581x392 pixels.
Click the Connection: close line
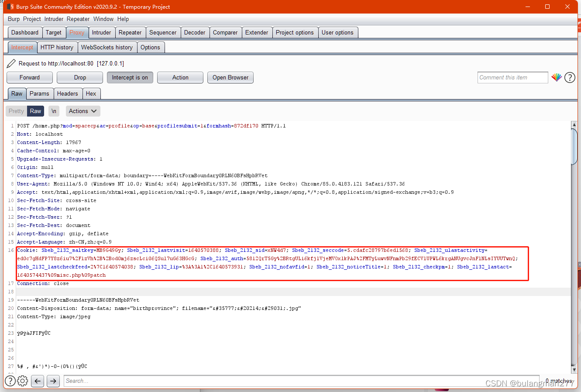(x=43, y=283)
